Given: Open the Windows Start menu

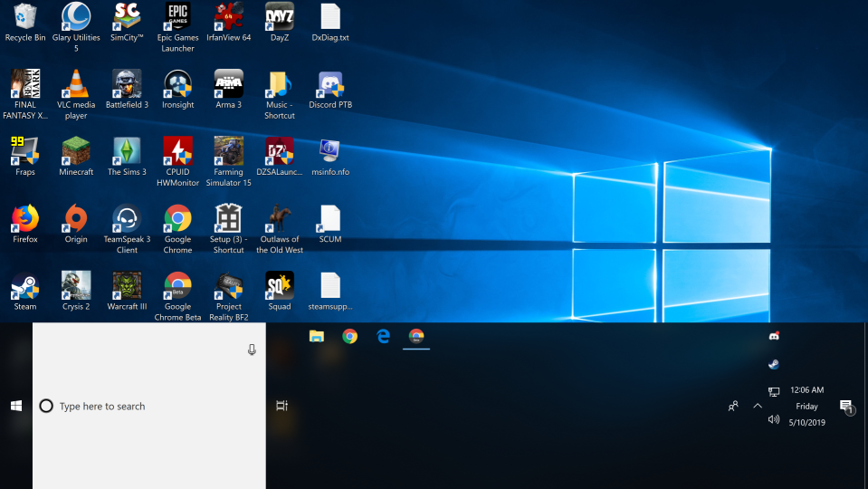Looking at the screenshot, I should [16, 406].
